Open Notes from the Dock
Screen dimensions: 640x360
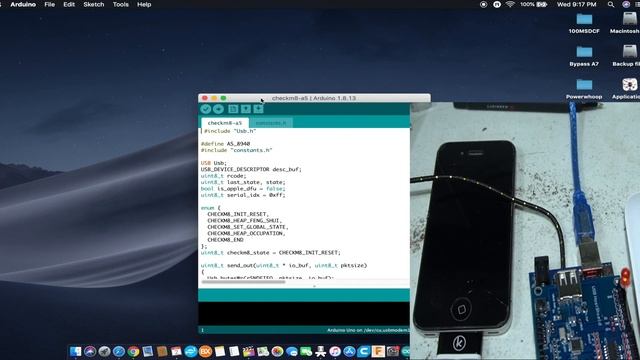click(x=220, y=351)
